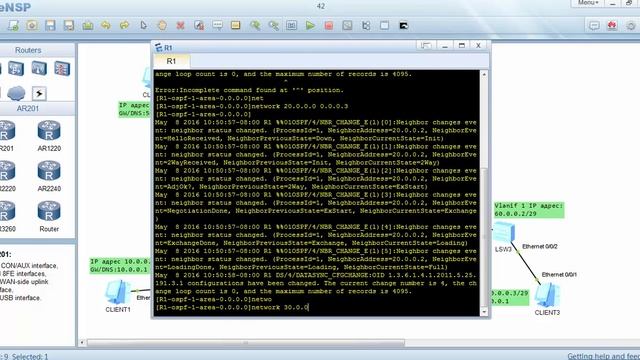
Task: Click the red X delete tool
Action: point(180,26)
